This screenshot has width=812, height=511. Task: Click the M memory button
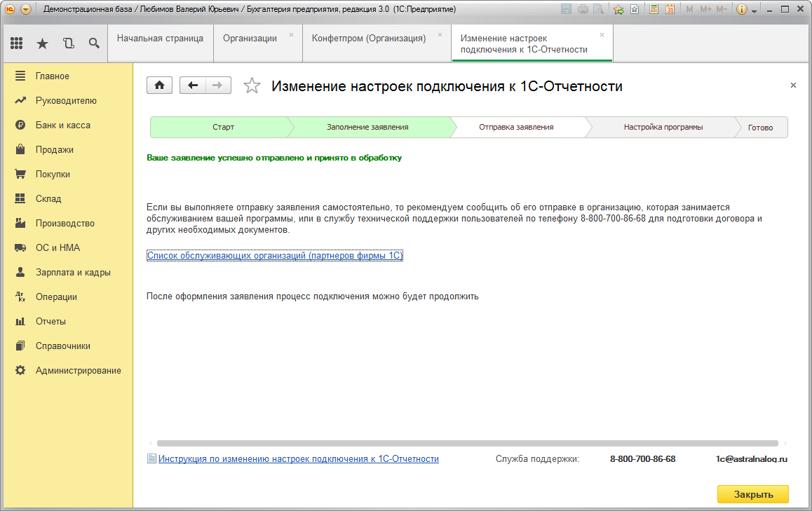pos(689,9)
